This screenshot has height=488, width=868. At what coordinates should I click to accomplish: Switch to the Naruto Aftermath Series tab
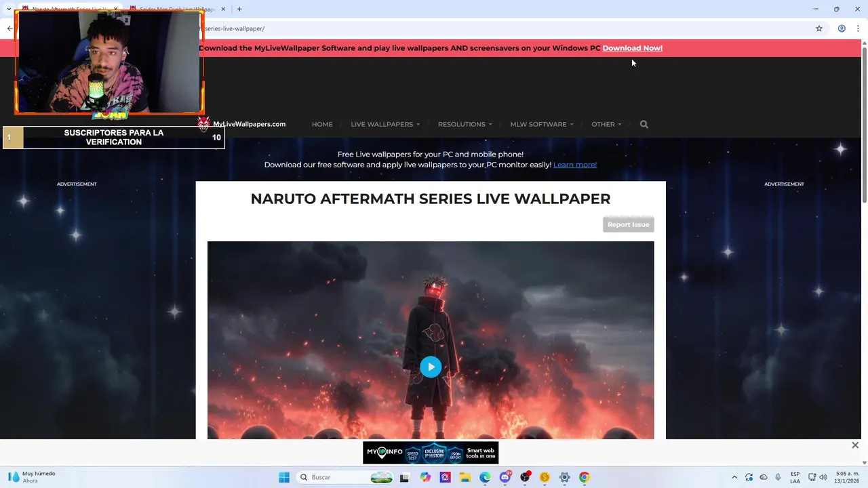[x=68, y=9]
